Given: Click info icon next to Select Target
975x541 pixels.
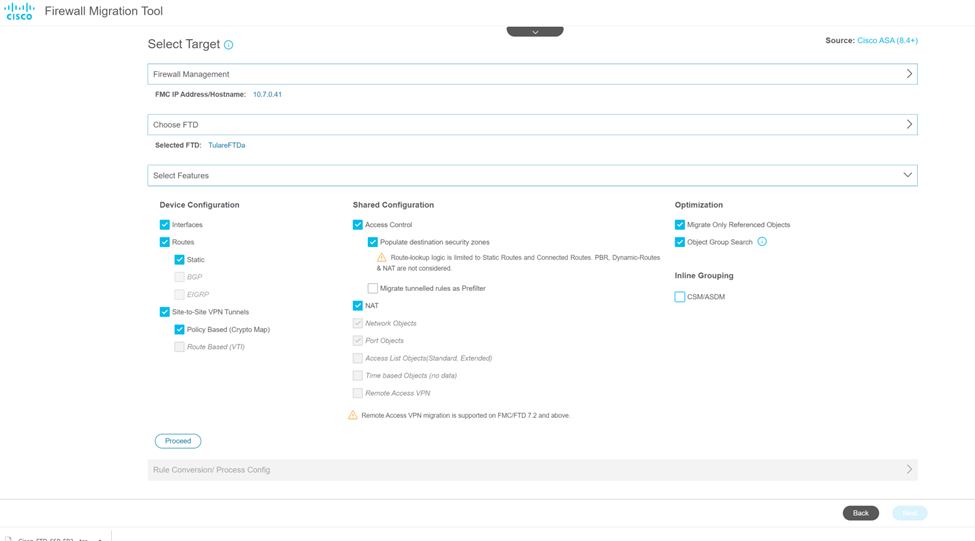Looking at the screenshot, I should coord(229,45).
